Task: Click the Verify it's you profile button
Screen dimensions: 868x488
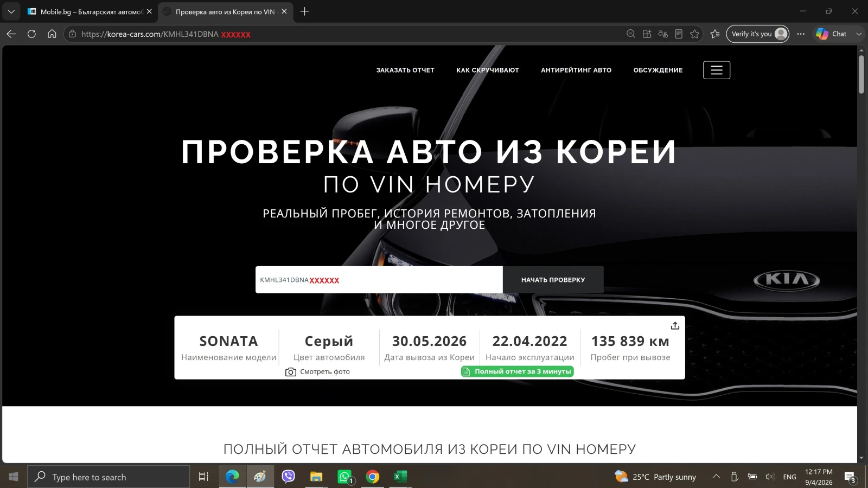Action: click(x=758, y=34)
